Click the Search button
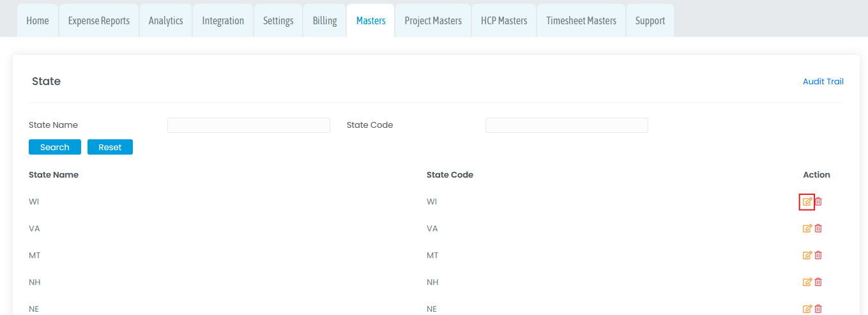The height and width of the screenshot is (315, 868). [x=55, y=147]
